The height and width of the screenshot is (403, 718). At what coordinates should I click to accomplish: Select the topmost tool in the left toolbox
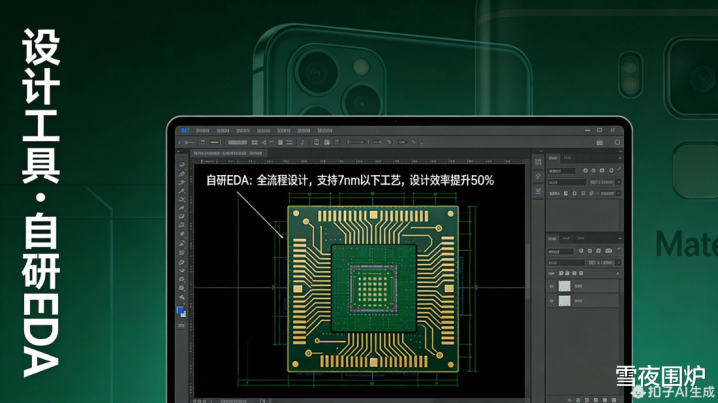[x=181, y=164]
